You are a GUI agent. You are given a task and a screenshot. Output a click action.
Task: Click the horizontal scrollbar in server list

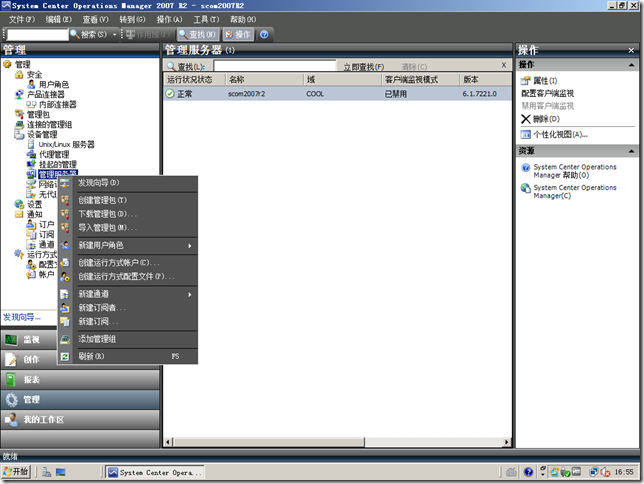[269, 442]
